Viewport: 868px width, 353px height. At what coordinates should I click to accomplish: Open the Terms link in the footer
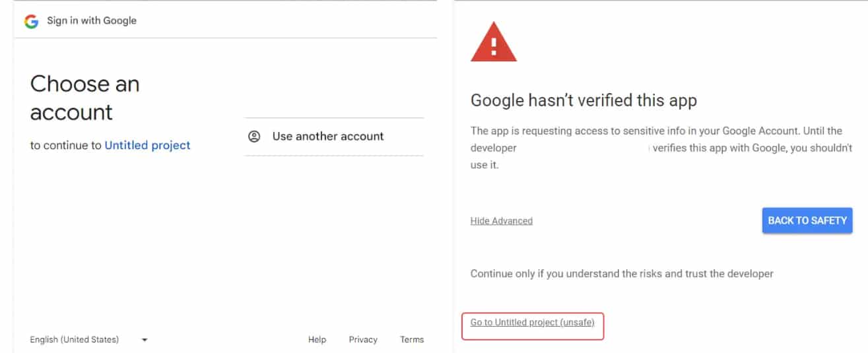(x=412, y=340)
